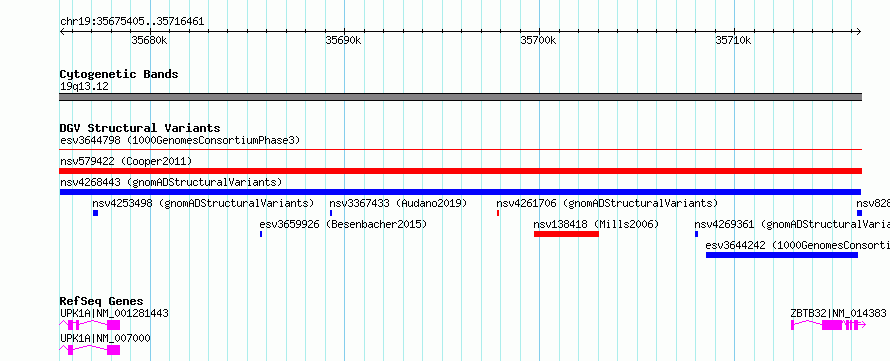The height and width of the screenshot is (361, 890).
Task: Click the blue marker under nsv828 label
Action: tap(859, 213)
